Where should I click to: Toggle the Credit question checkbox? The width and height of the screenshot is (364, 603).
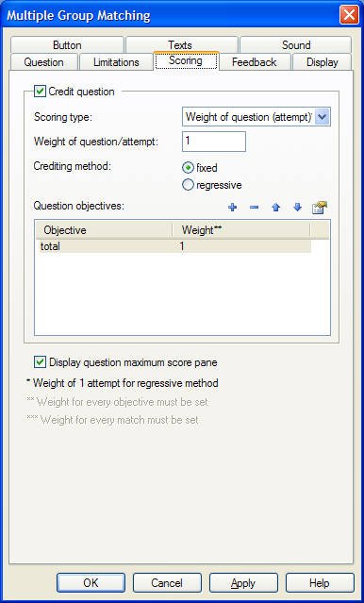coord(40,92)
